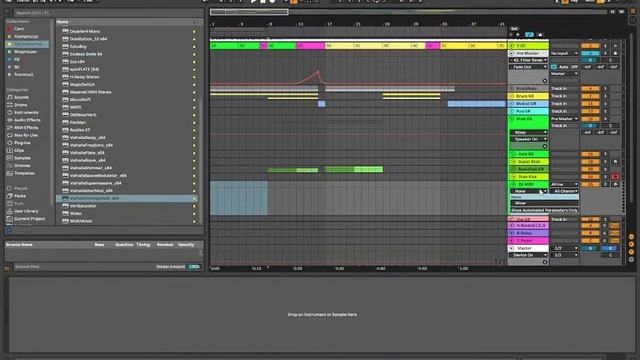Open the Fade Out automation chooser
640x360 pixels.
pos(528,67)
